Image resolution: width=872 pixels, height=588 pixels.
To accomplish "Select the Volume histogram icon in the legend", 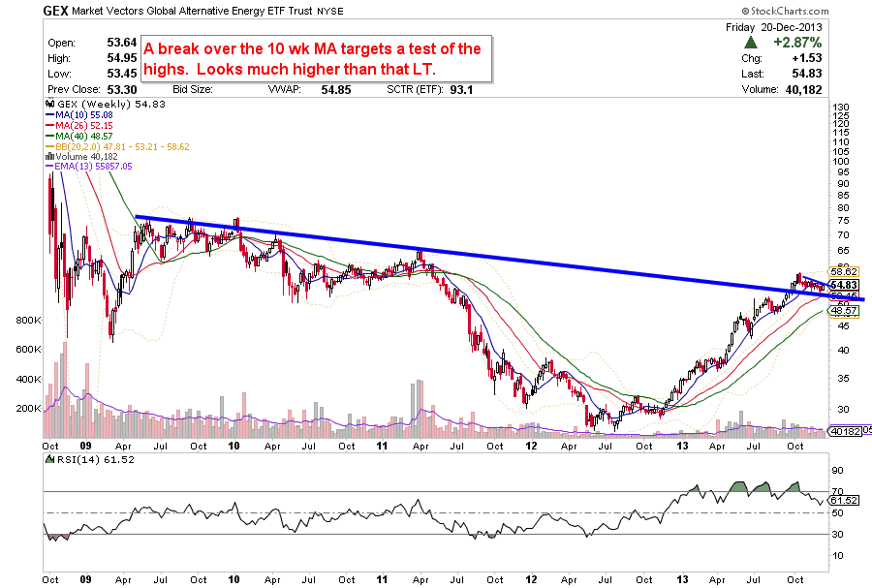I will pyautogui.click(x=50, y=155).
